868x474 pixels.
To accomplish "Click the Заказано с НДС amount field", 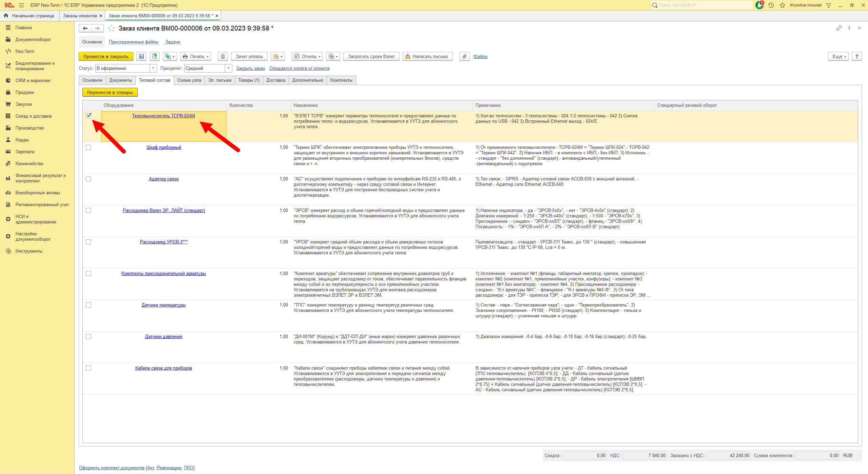I will point(728,455).
